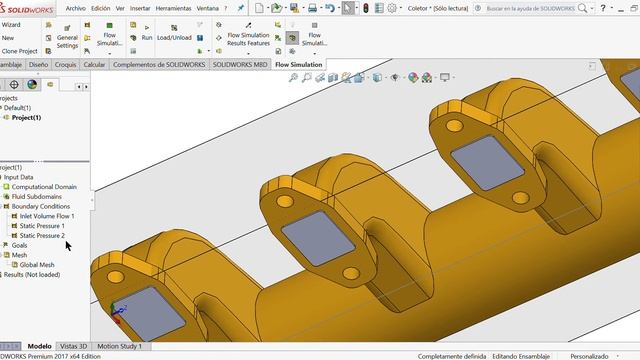The height and width of the screenshot is (360, 640).
Task: Select Static Pressure 2 boundary condition
Action: tap(42, 236)
